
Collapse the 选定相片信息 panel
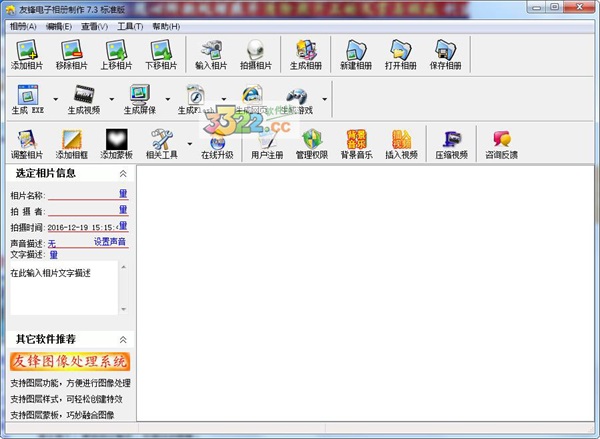122,173
